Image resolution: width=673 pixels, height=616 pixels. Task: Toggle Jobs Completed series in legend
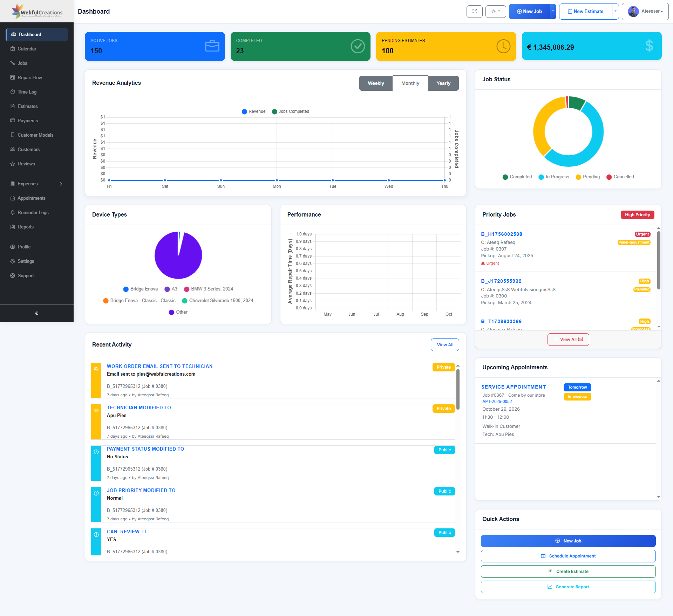tap(290, 111)
